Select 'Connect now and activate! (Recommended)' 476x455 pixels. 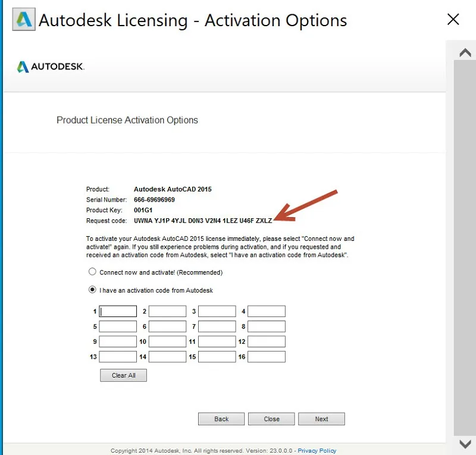(x=92, y=271)
